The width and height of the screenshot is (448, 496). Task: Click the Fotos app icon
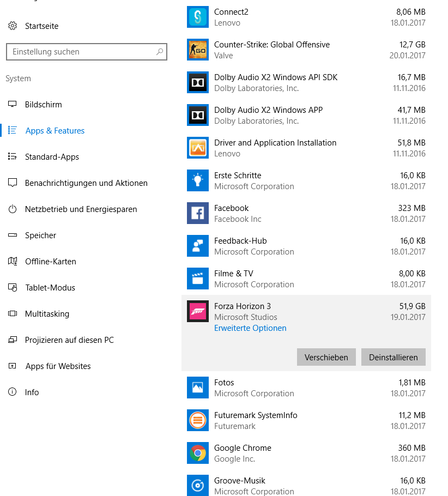coord(198,388)
